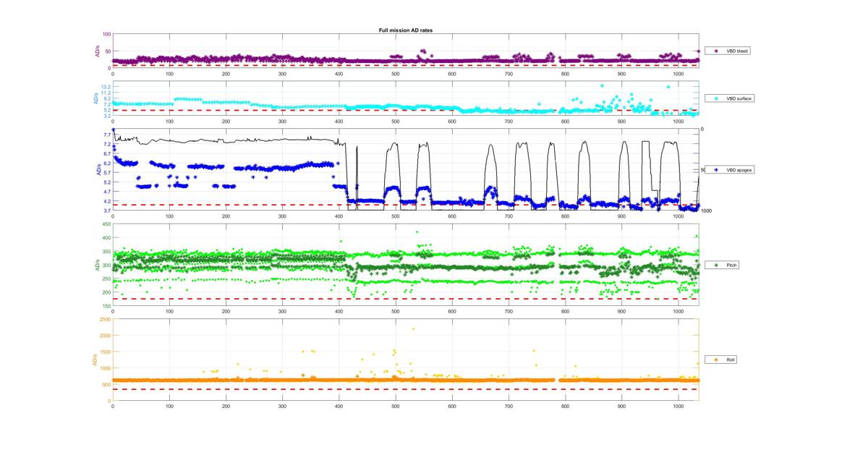Click the green AD/s label of Pitch plot
This screenshot has height=450, width=868.
(x=98, y=265)
